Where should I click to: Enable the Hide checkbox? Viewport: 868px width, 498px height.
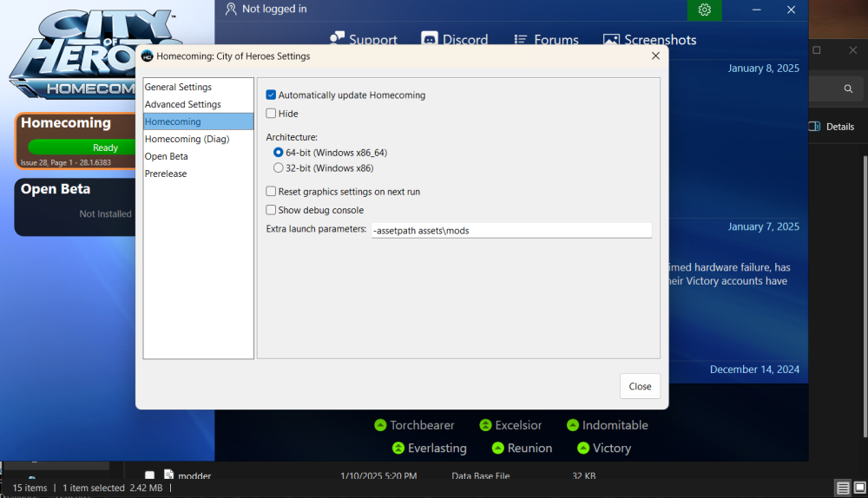tap(272, 114)
